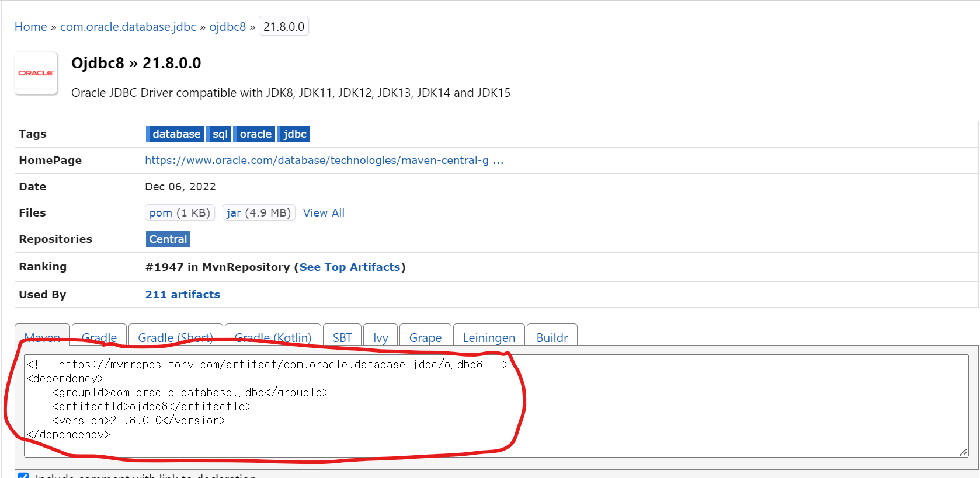The height and width of the screenshot is (478, 980).
Task: Open the ojdbc8 breadcrumb link
Action: (228, 27)
